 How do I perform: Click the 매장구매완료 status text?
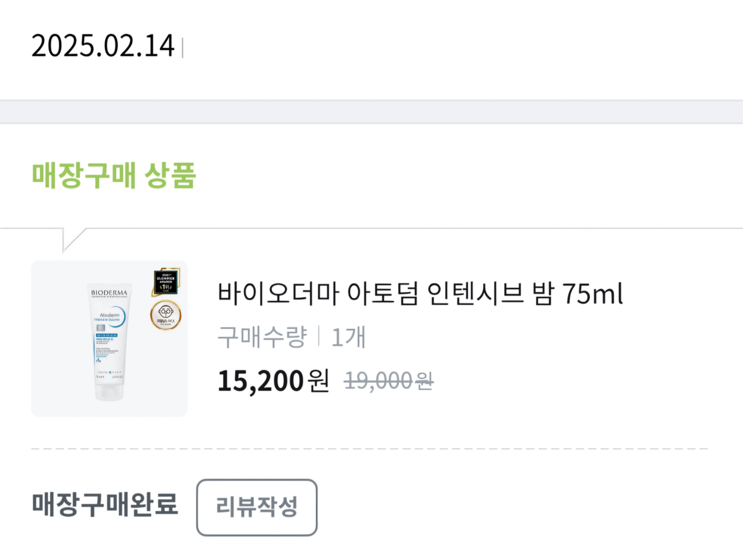105,505
